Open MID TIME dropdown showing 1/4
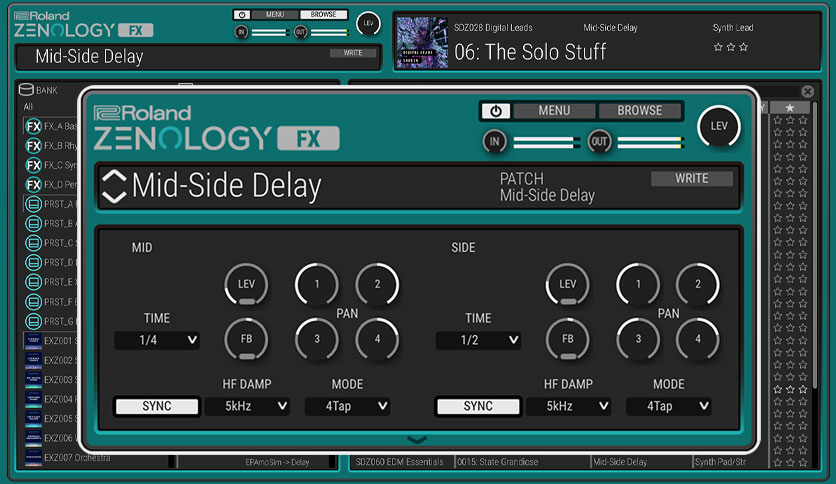 (x=157, y=340)
